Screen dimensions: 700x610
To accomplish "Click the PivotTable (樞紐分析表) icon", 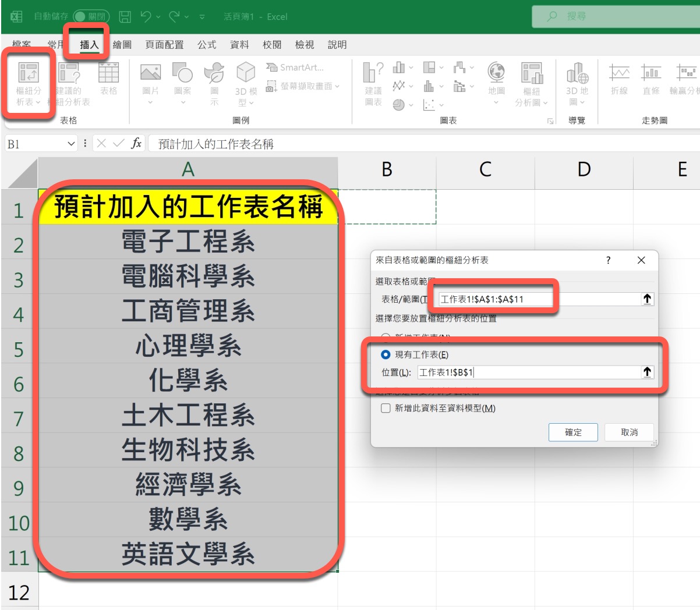I will coord(28,75).
